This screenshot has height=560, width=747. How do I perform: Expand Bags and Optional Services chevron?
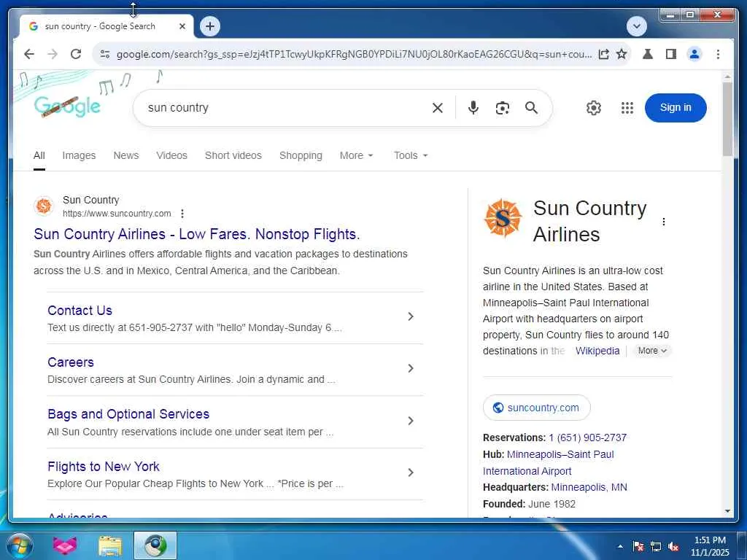click(x=411, y=421)
